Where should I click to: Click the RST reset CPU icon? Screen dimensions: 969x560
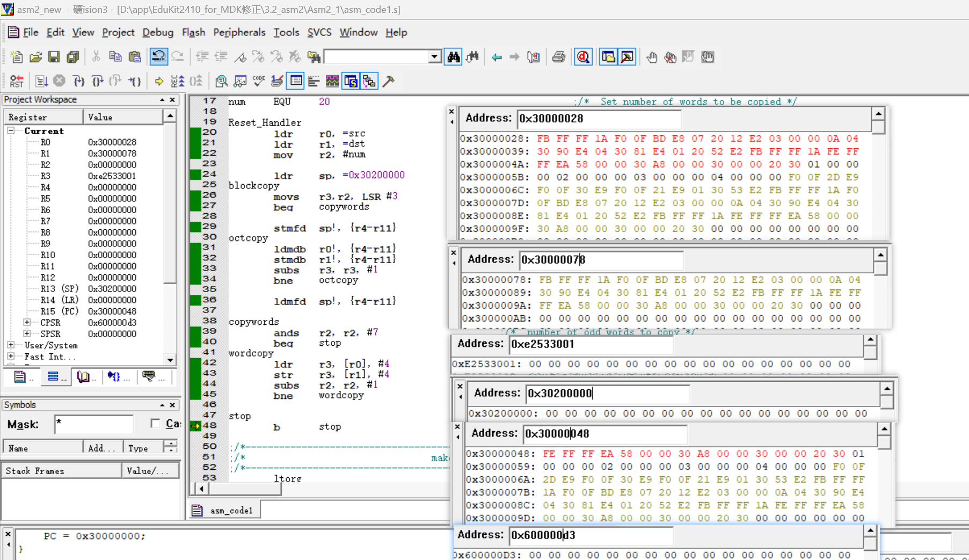[17, 81]
